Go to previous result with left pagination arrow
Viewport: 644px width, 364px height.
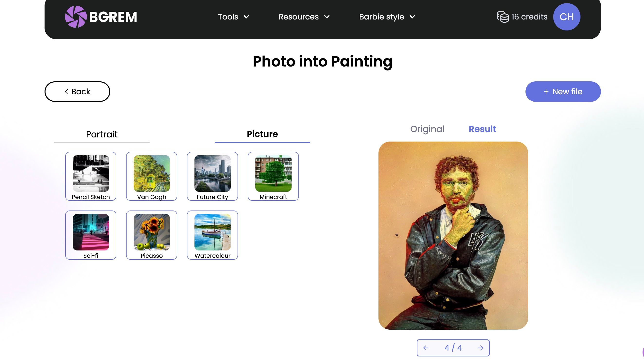pos(426,348)
